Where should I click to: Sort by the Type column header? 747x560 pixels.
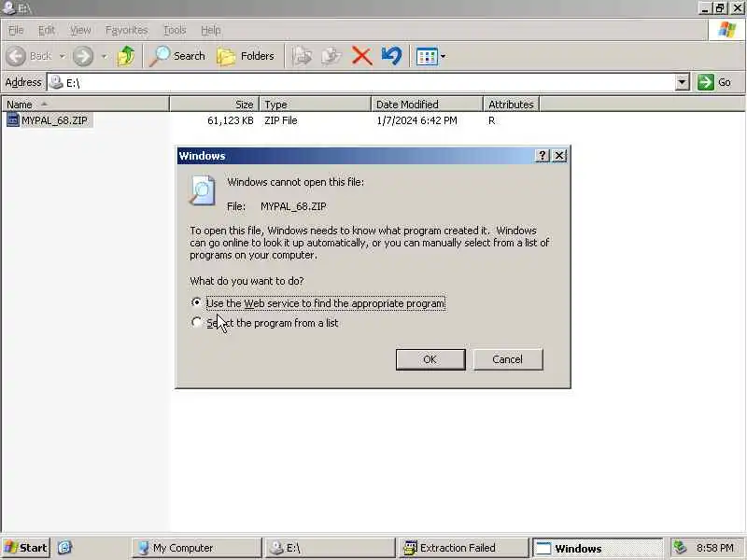(x=315, y=104)
